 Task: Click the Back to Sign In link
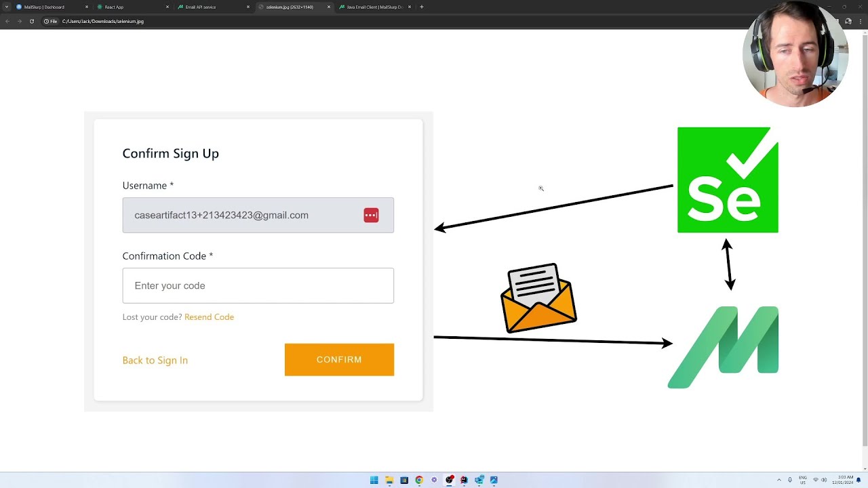[155, 360]
